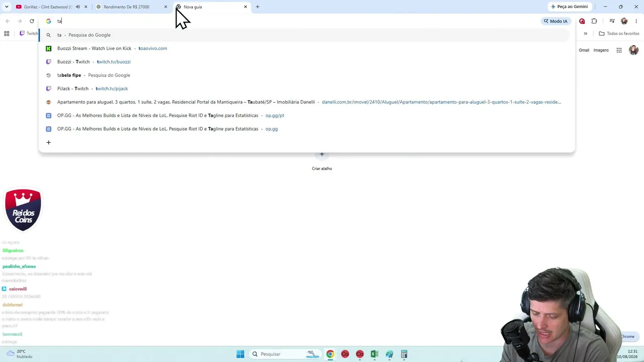Open the Todos os favoritos folder
The height and width of the screenshot is (362, 644).
tap(619, 34)
